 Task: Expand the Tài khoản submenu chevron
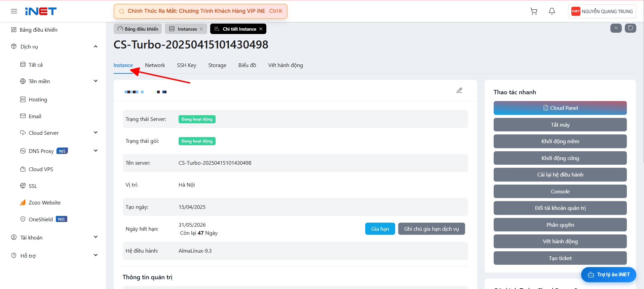(x=96, y=237)
